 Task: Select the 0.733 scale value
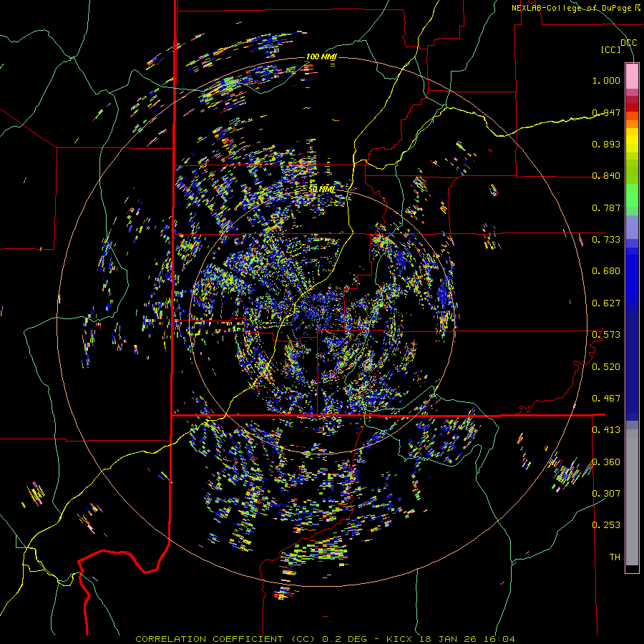click(x=606, y=240)
